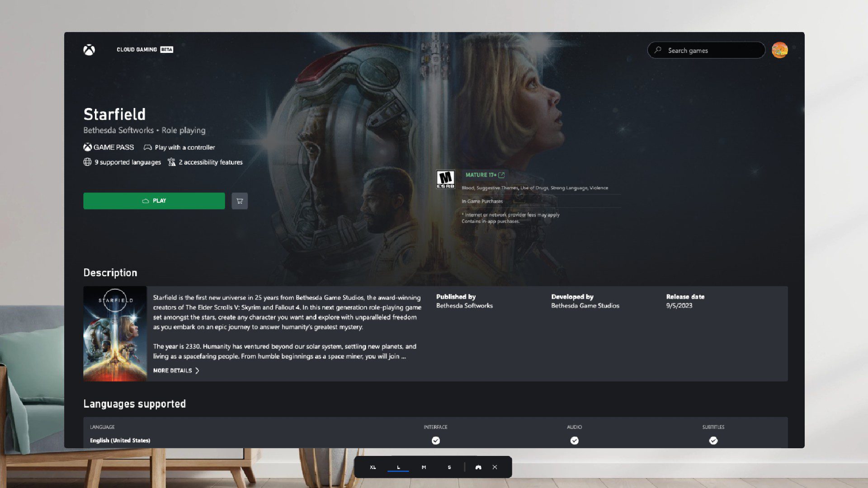Screen dimensions: 868x488
Task: Select the English (United States) row
Action: 435,441
